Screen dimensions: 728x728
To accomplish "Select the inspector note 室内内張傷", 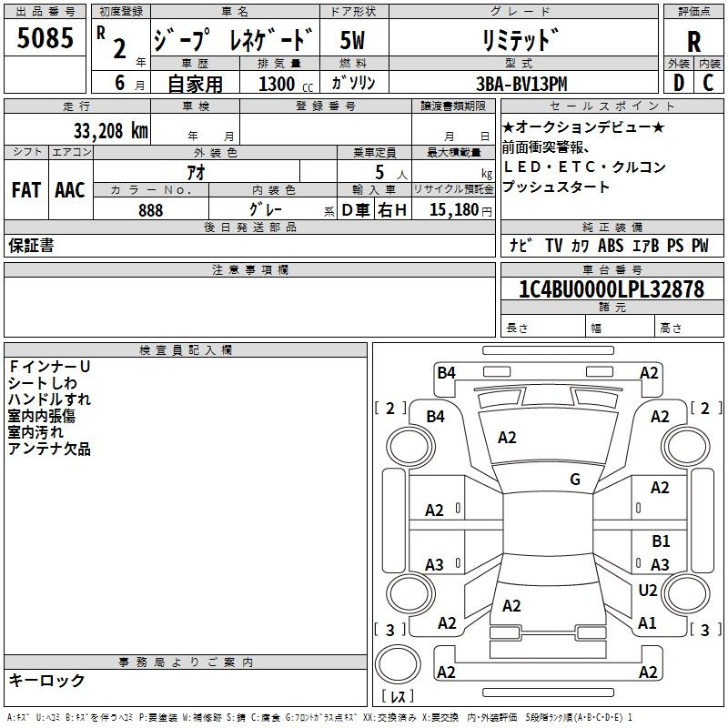I will 41,416.
